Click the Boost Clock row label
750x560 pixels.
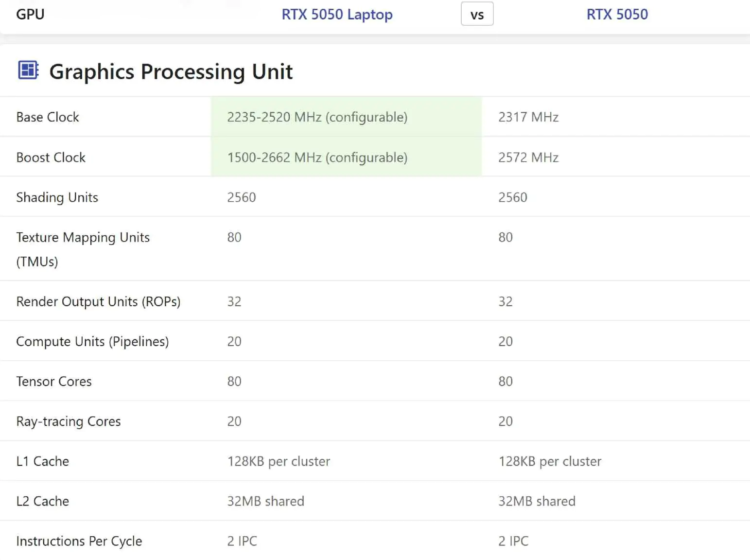(51, 157)
